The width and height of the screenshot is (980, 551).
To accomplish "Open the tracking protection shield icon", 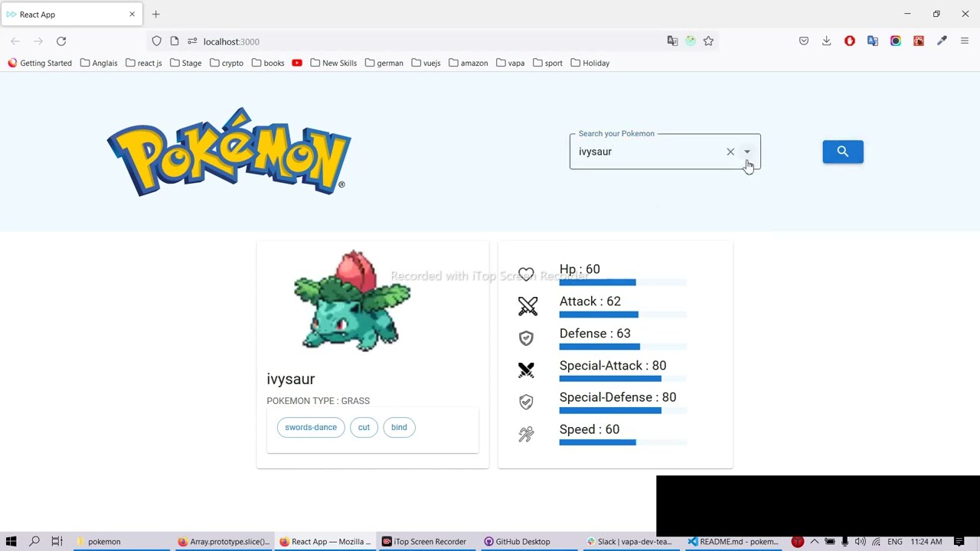I will tap(156, 41).
